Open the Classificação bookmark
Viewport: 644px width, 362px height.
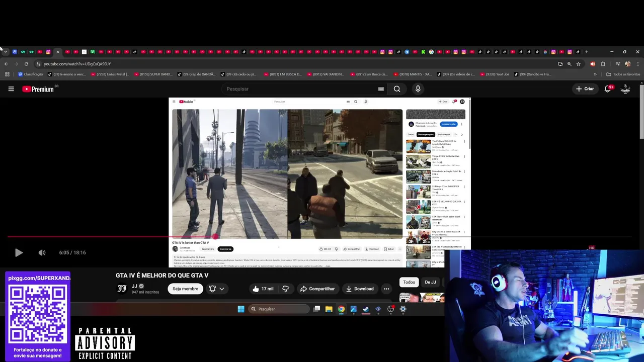point(30,74)
